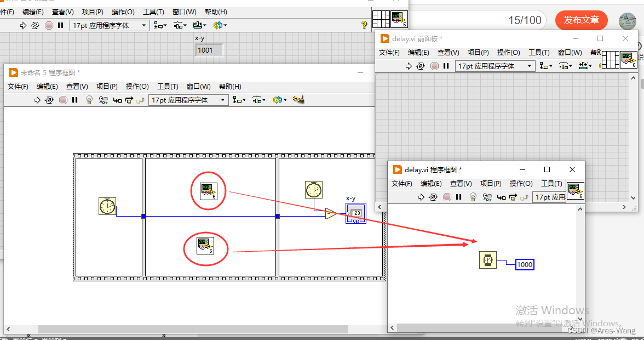The image size is (644, 340).
Task: Run delay.vi from its front panel toolbar
Action: click(409, 66)
